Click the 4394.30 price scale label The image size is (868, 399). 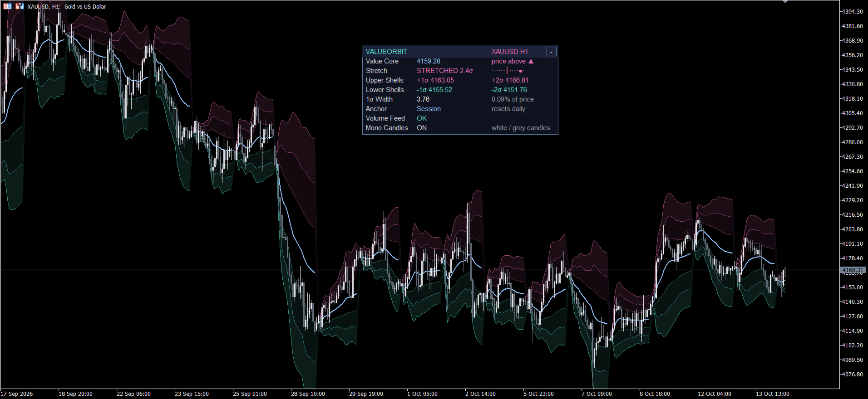coord(853,11)
